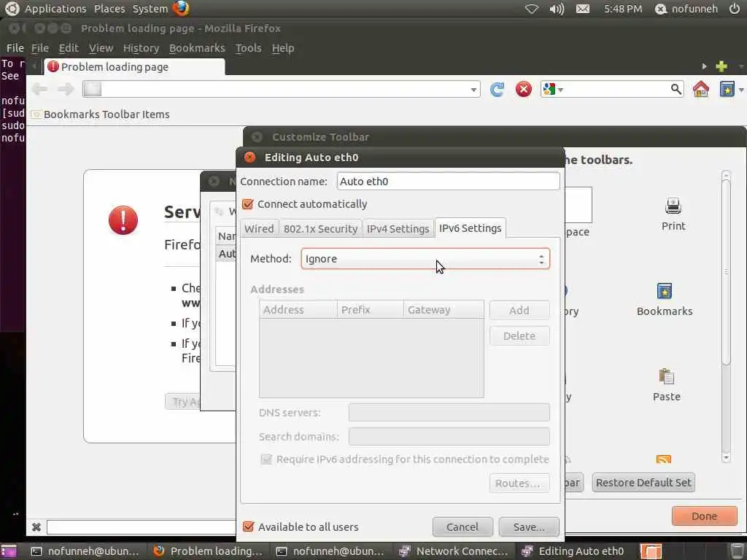Screen dimensions: 747x560
Task: Click Firefox reload icon
Action: click(497, 89)
